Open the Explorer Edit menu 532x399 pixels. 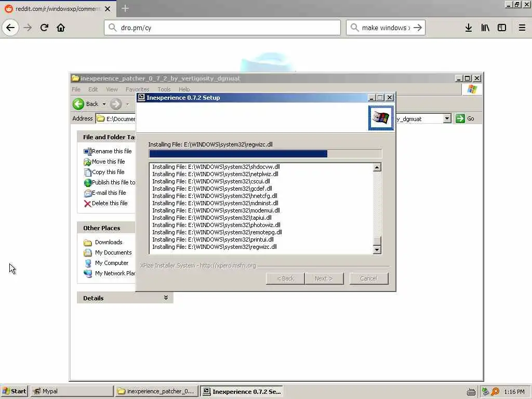click(x=93, y=89)
